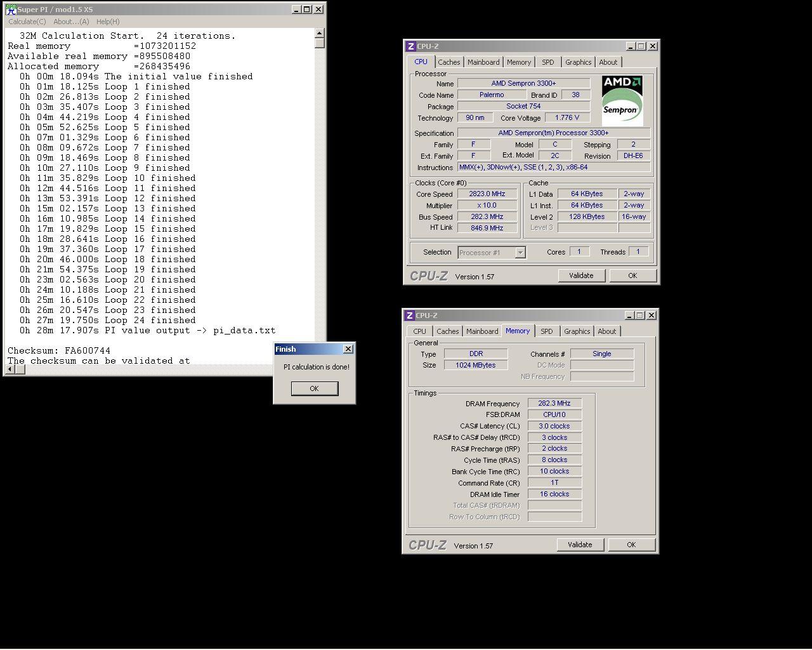This screenshot has height=650, width=812.
Task: Click the Super PI app icon in title bar
Action: 11,10
